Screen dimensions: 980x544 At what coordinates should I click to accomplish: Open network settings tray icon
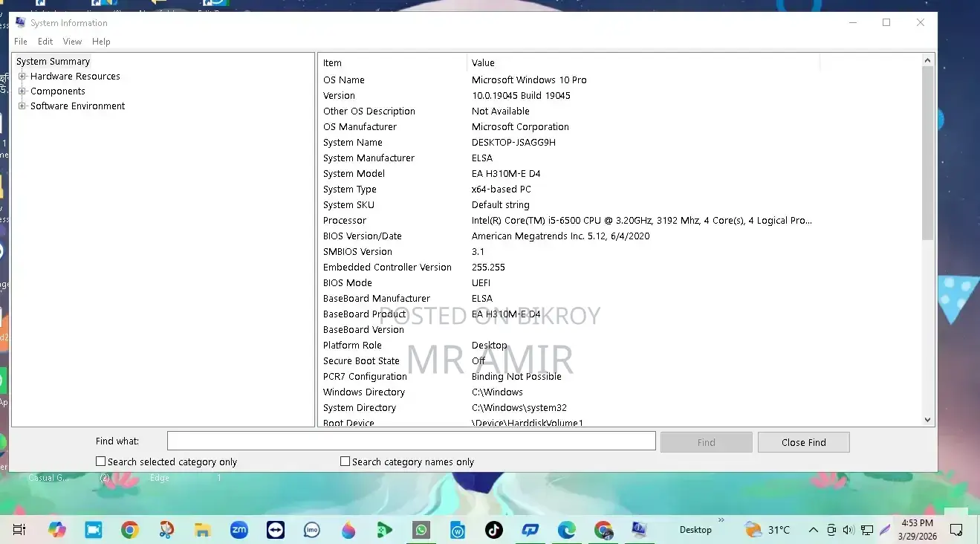(867, 530)
